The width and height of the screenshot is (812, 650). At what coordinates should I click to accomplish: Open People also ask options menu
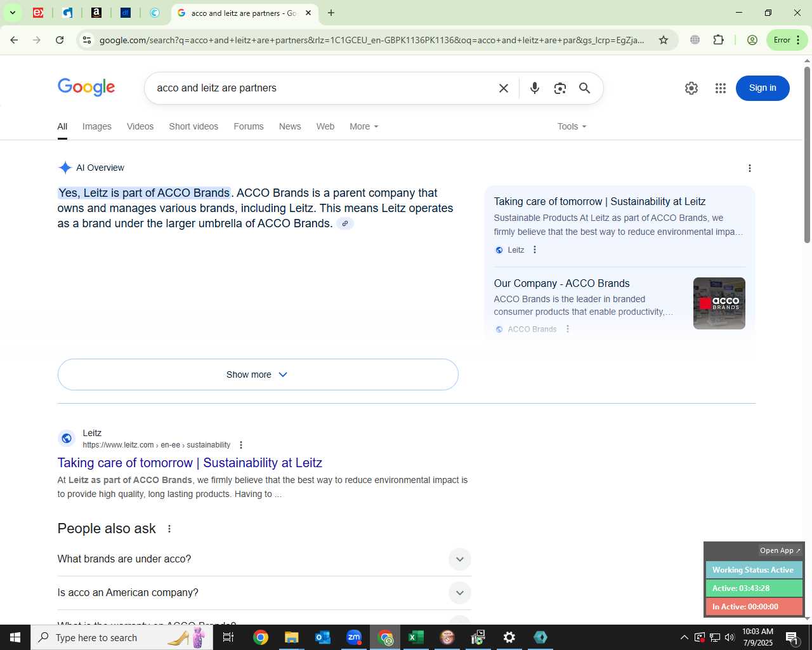169,529
